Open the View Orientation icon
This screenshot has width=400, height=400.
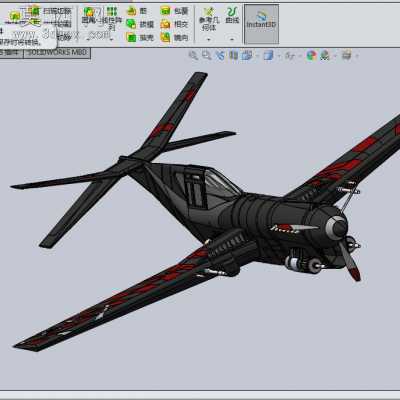click(x=247, y=55)
